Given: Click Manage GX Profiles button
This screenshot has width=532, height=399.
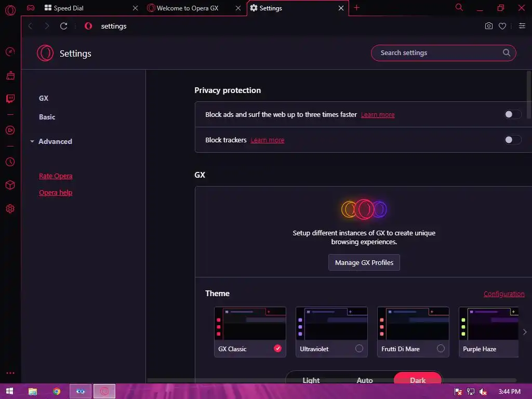Looking at the screenshot, I should tap(364, 262).
